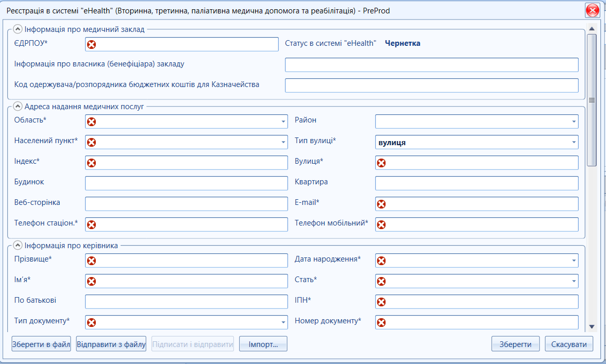
Task: Click the beneficiary owner information input field
Action: [x=432, y=65]
